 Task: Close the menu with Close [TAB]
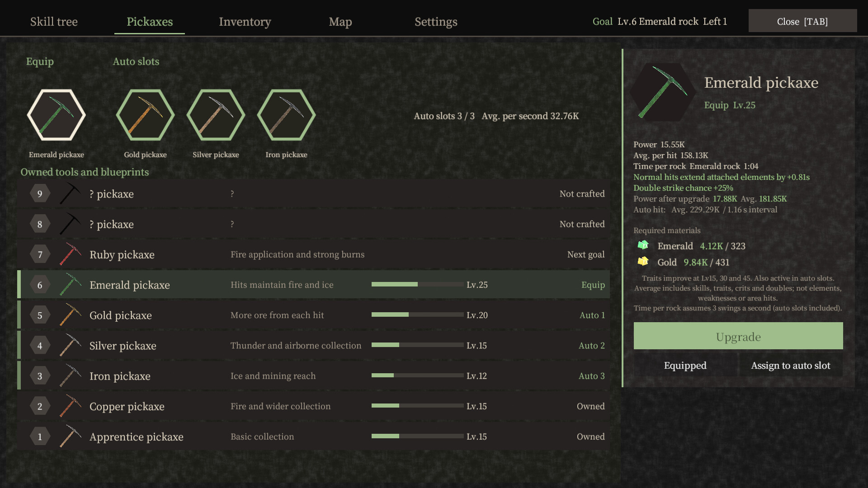802,21
